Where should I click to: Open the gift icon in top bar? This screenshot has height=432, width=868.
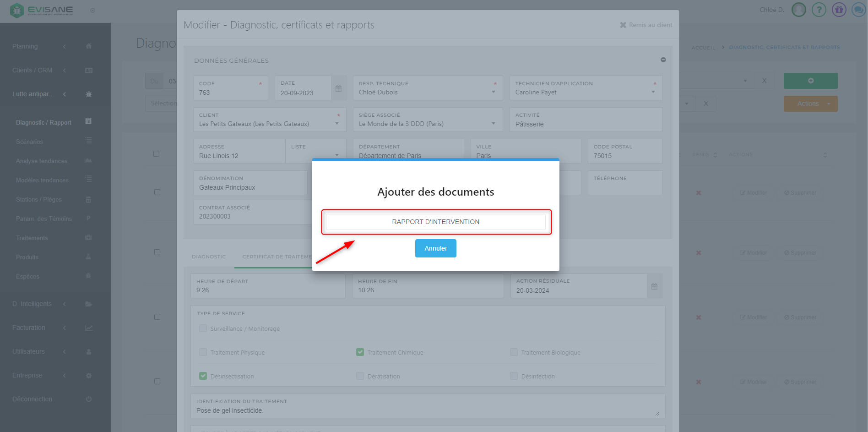tap(839, 10)
